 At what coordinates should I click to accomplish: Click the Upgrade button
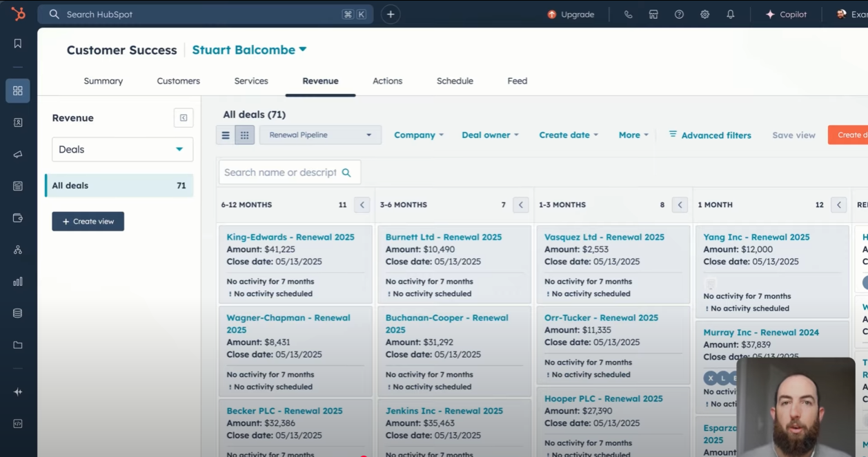point(571,14)
